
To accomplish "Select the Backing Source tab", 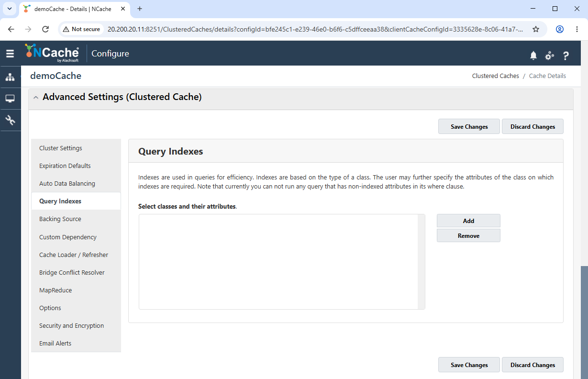I will coord(76,219).
